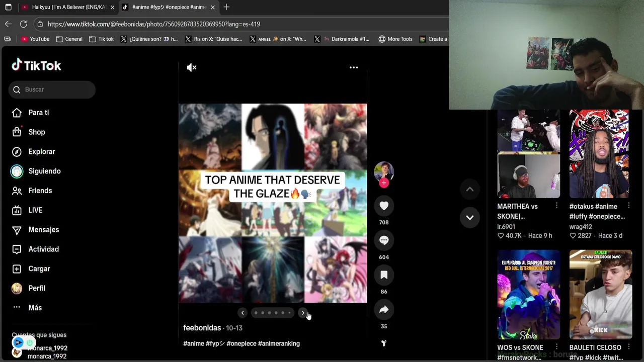Open the feebonidas avatar beside the post
Viewport: 644px width, 362px height.
pyautogui.click(x=384, y=171)
